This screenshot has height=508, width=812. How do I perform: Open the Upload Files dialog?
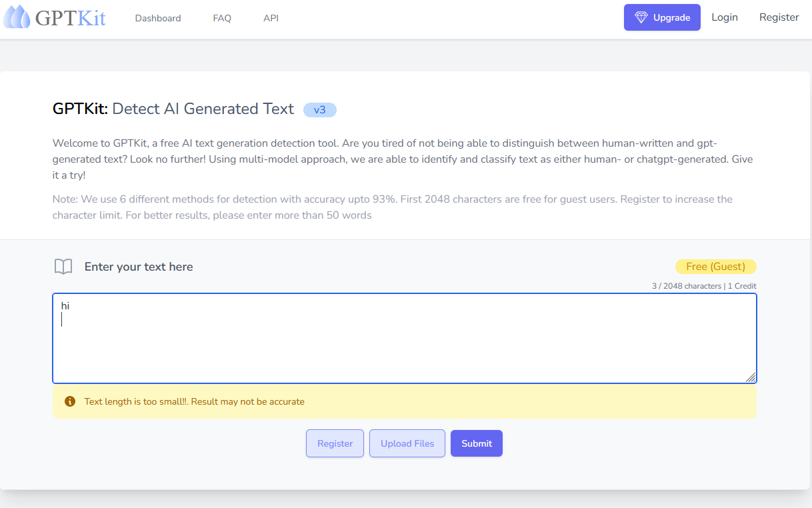pyautogui.click(x=407, y=443)
